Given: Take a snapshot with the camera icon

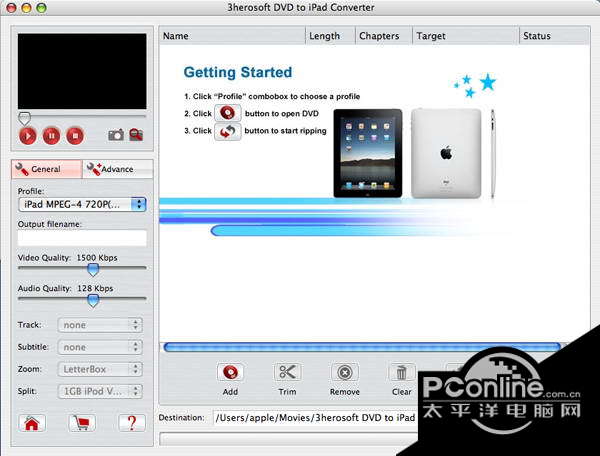Looking at the screenshot, I should click(116, 135).
